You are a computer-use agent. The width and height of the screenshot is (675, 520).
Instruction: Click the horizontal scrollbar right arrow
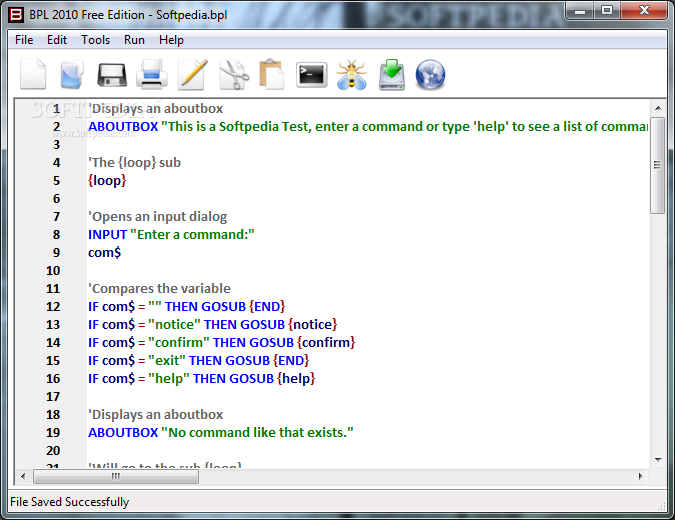click(x=641, y=477)
